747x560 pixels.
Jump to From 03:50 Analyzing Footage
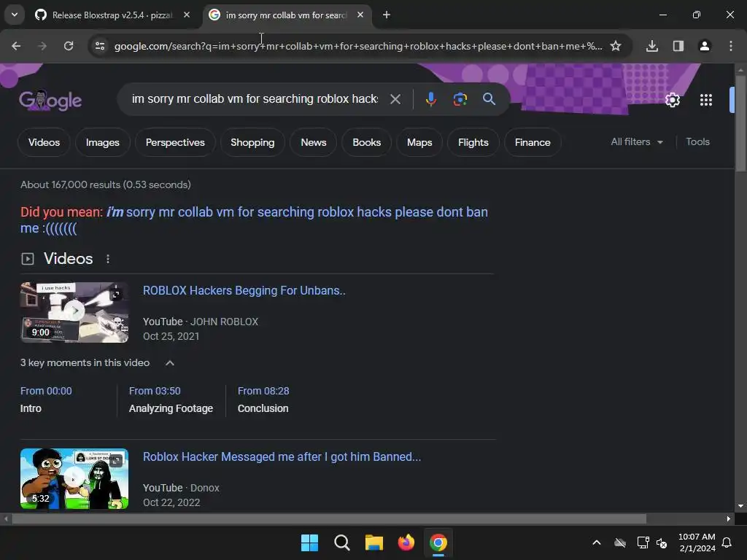[x=171, y=400]
